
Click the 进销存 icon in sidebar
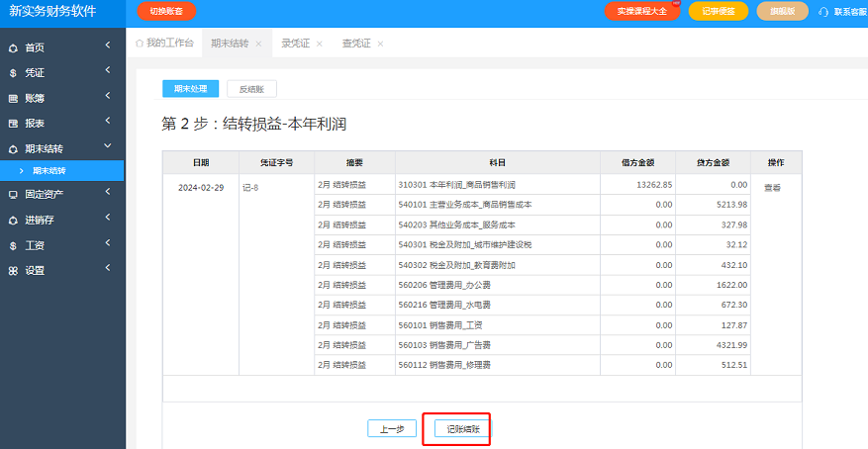(13, 221)
